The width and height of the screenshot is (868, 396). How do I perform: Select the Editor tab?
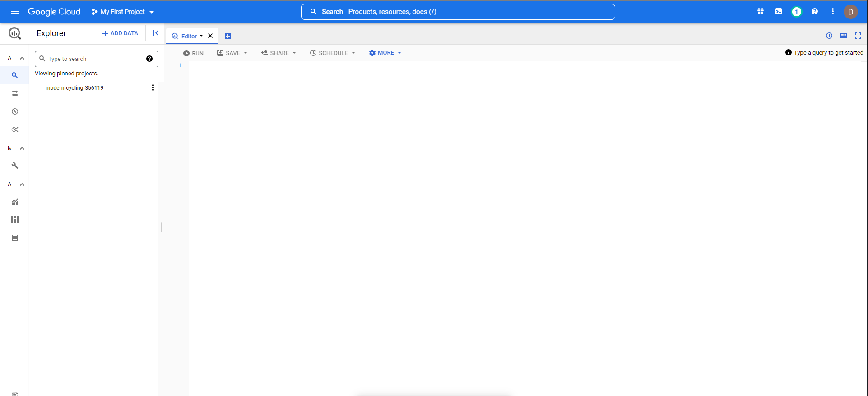point(189,36)
